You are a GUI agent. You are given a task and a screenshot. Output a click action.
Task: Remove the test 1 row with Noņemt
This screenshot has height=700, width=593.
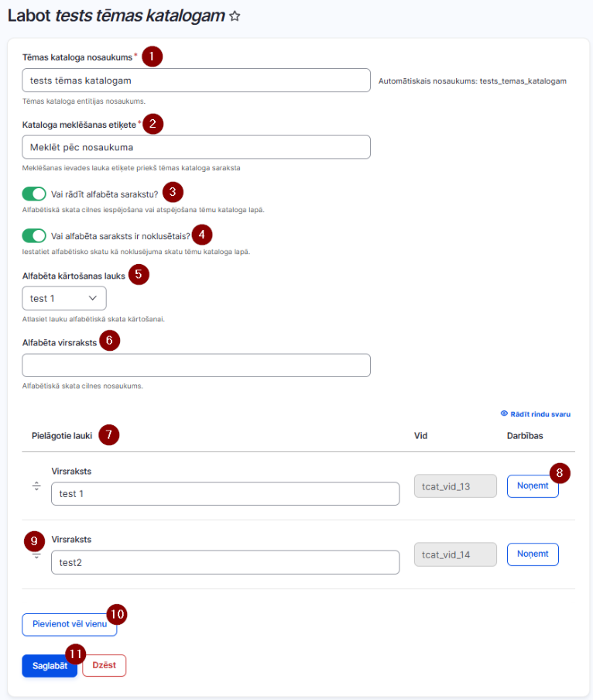click(x=533, y=486)
